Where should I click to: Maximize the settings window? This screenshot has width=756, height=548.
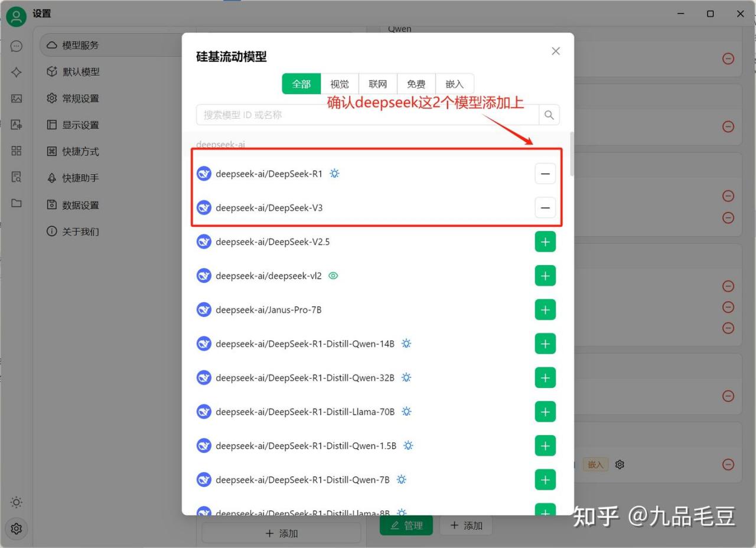pos(711,14)
